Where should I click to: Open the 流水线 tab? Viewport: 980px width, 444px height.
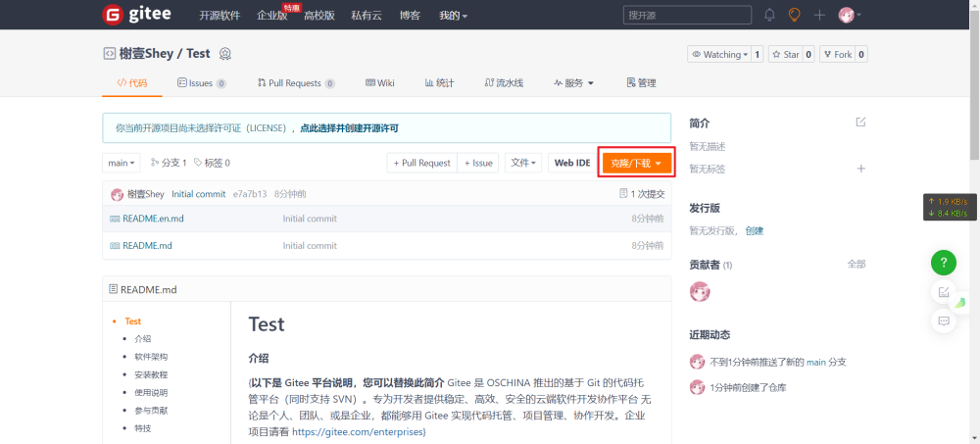(504, 83)
